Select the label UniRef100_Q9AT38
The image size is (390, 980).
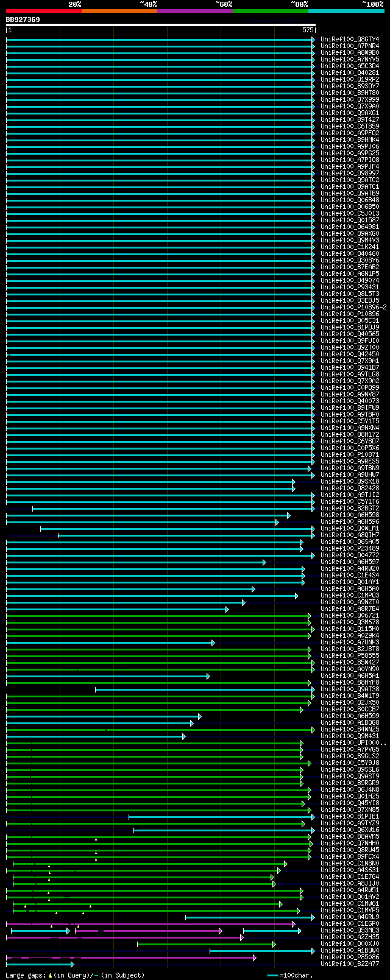350,689
